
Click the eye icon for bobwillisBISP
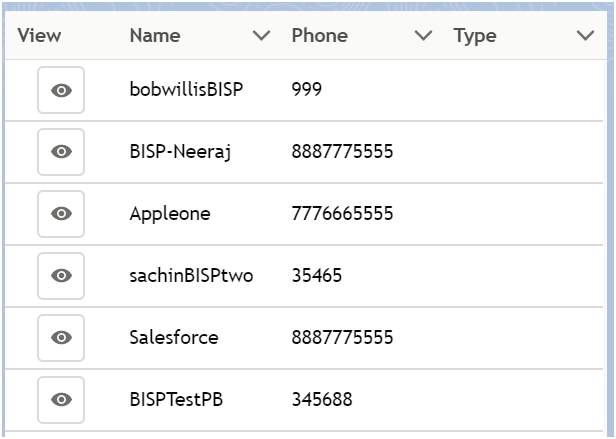coord(61,90)
